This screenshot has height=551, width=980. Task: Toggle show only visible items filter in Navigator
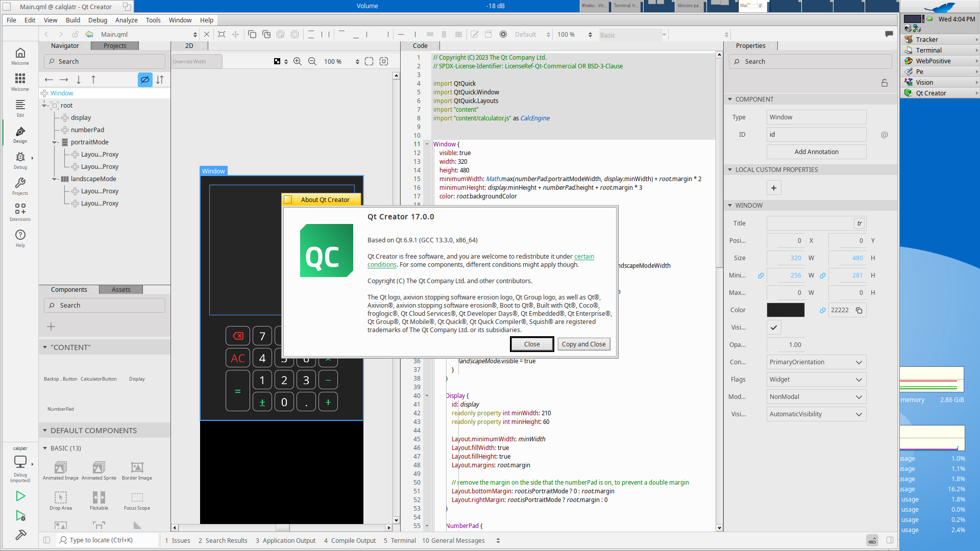(145, 80)
